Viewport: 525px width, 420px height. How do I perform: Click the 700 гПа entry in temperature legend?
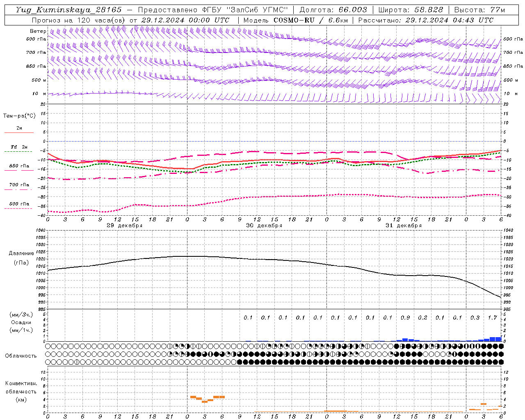click(19, 185)
